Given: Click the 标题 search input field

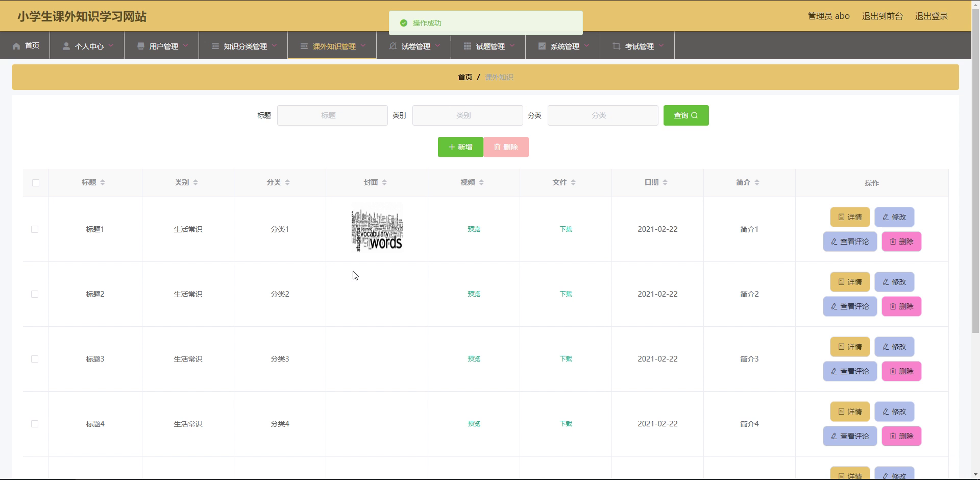Looking at the screenshot, I should [x=332, y=115].
